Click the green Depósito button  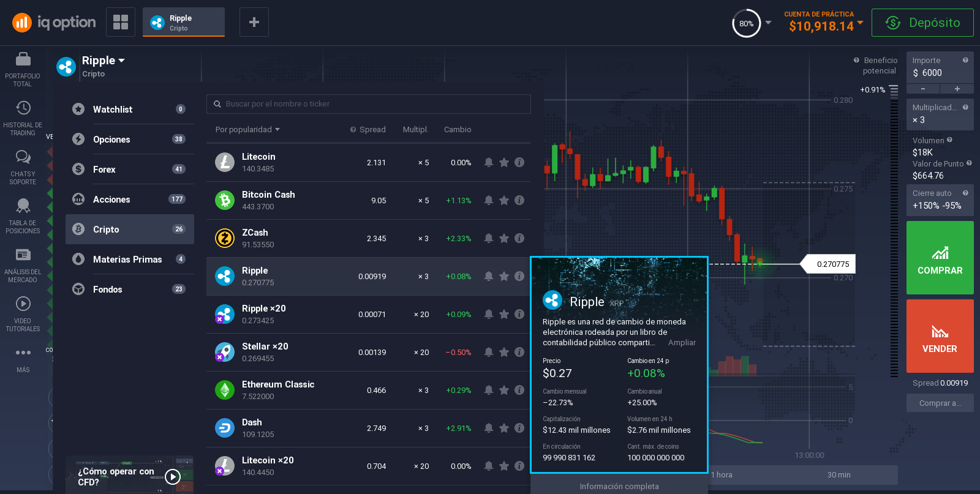922,23
